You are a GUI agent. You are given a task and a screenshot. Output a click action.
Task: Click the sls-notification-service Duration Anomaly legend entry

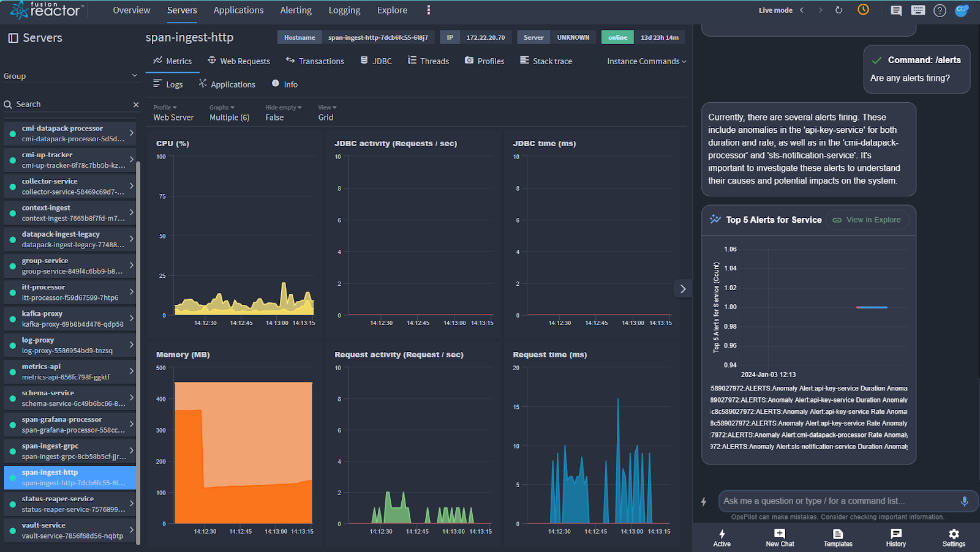pyautogui.click(x=809, y=447)
